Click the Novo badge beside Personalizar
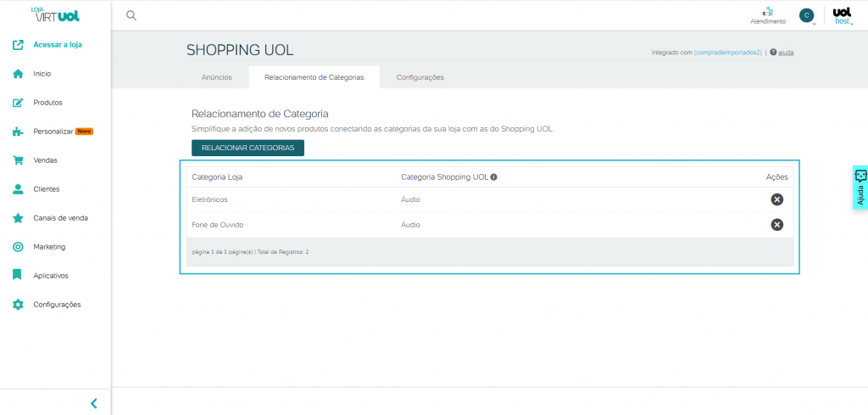The height and width of the screenshot is (415, 868). click(x=84, y=132)
